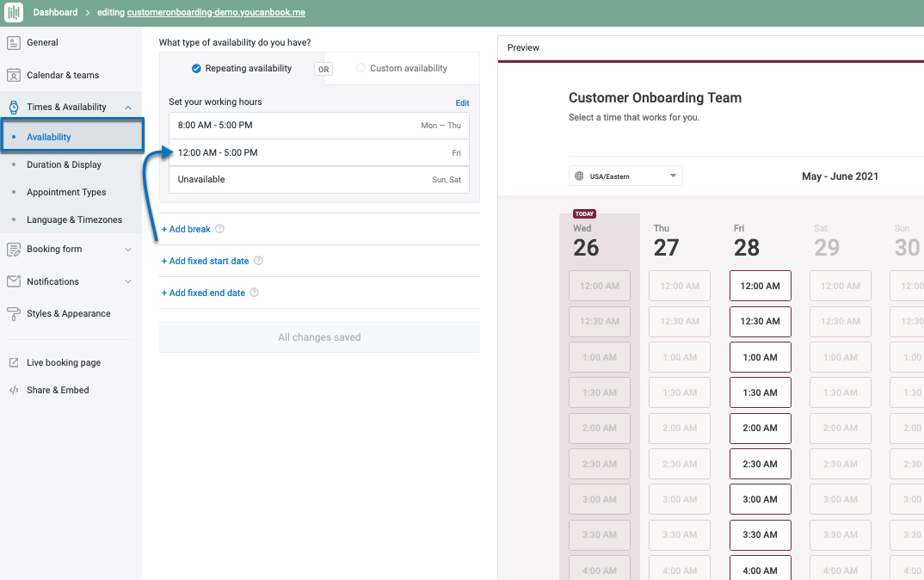The height and width of the screenshot is (580, 924).
Task: Click Edit working hours link
Action: (x=462, y=102)
